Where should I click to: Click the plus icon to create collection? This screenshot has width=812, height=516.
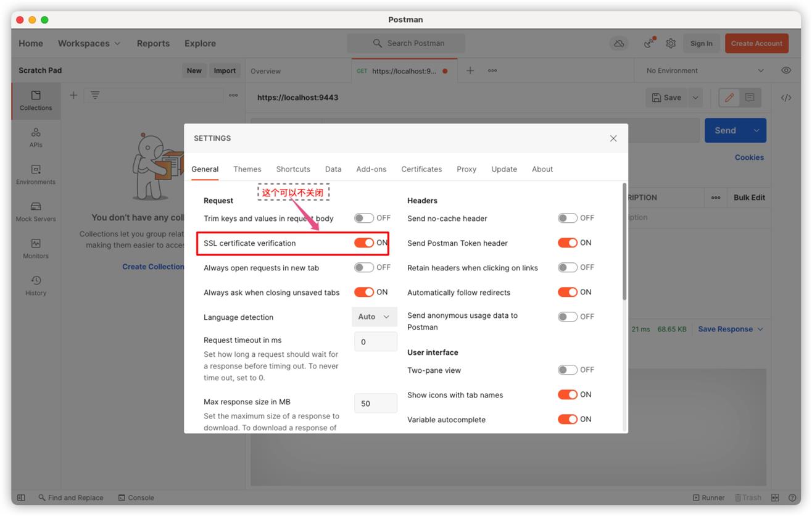pyautogui.click(x=73, y=95)
